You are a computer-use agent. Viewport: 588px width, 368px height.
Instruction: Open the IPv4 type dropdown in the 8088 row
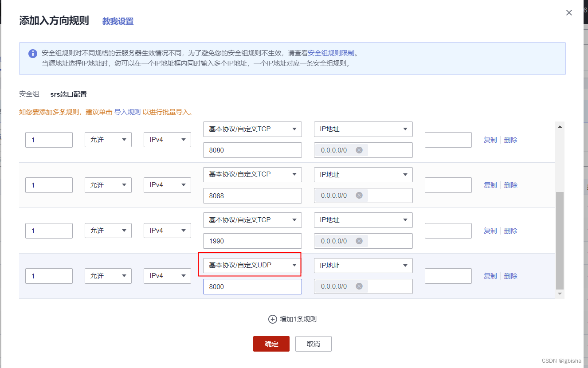click(167, 185)
